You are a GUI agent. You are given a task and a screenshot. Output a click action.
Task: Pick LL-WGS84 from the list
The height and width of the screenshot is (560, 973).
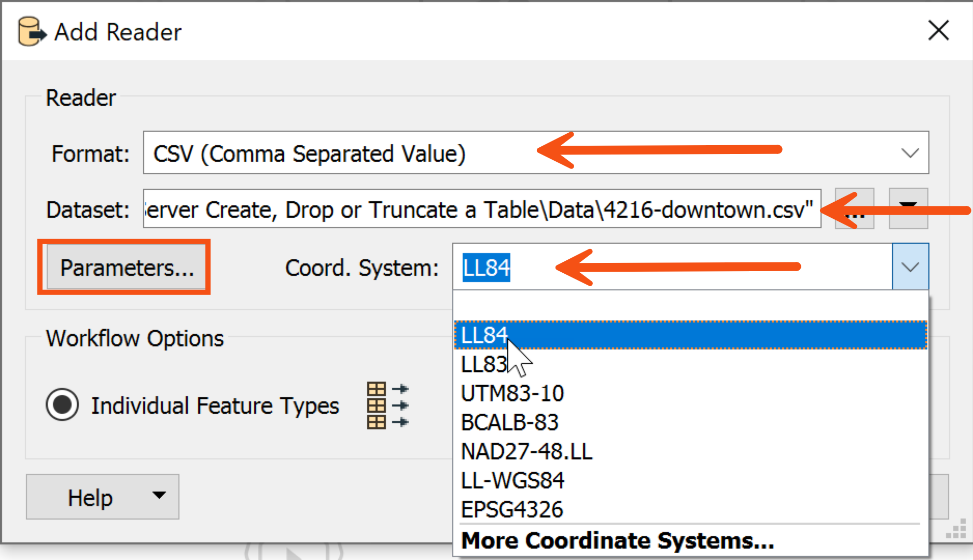point(691,480)
